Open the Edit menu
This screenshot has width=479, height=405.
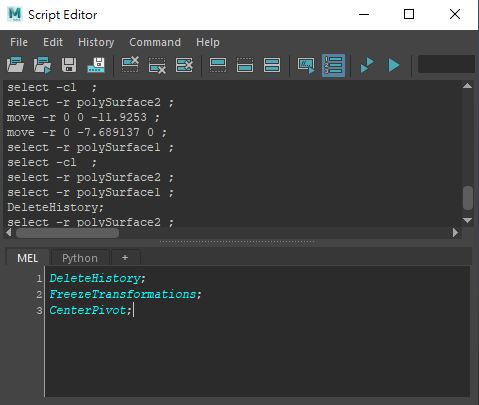coord(53,42)
